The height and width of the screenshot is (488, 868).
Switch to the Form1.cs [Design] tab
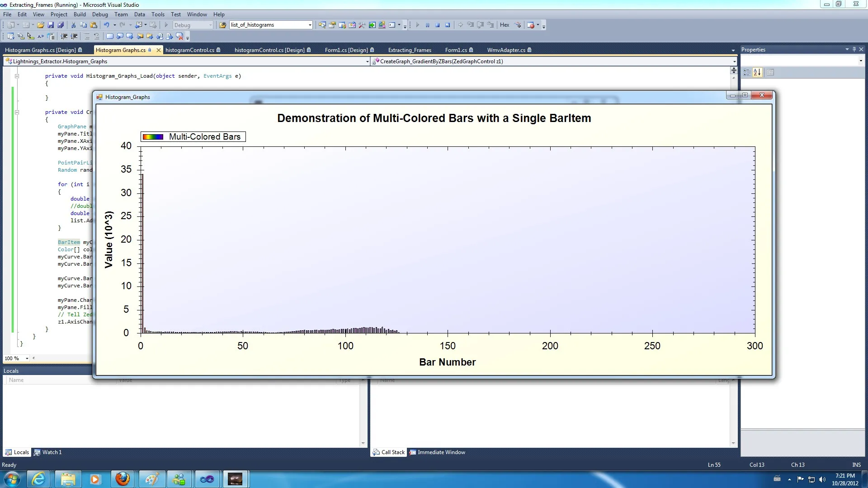[346, 50]
